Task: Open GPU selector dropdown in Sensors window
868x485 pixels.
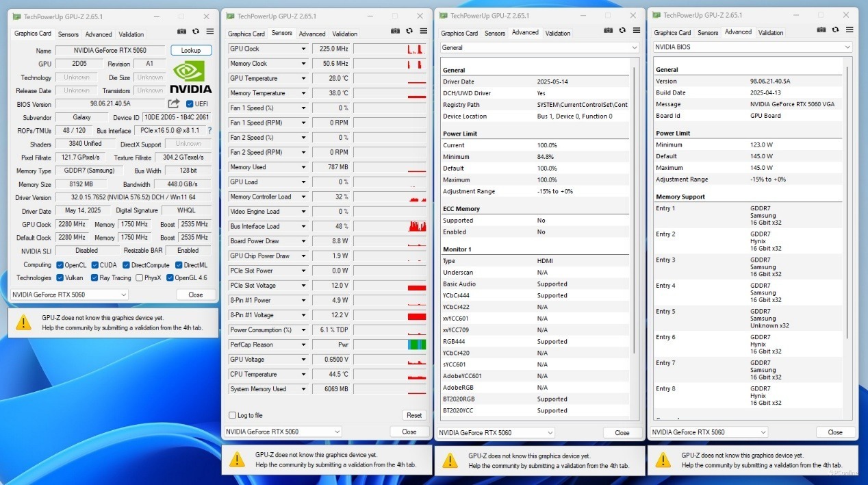Action: pos(283,432)
